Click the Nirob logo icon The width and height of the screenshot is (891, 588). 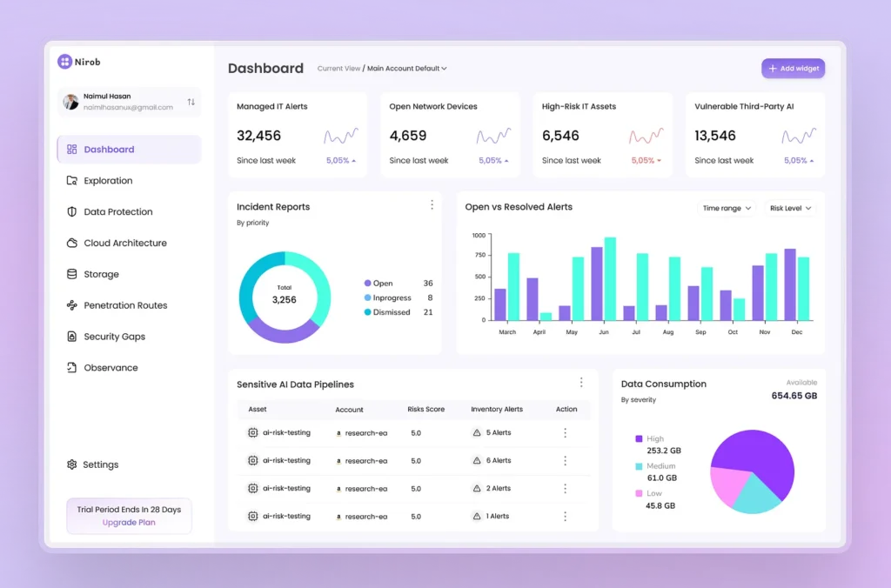pos(64,62)
